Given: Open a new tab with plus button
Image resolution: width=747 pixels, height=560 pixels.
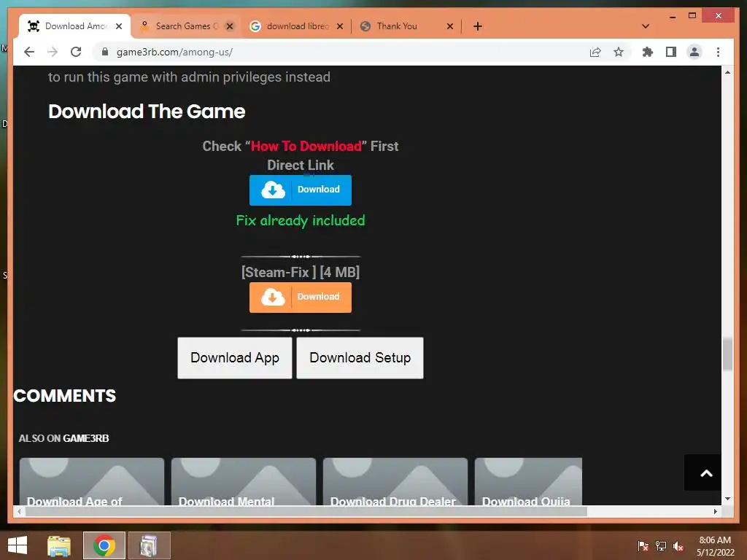Looking at the screenshot, I should (x=477, y=26).
